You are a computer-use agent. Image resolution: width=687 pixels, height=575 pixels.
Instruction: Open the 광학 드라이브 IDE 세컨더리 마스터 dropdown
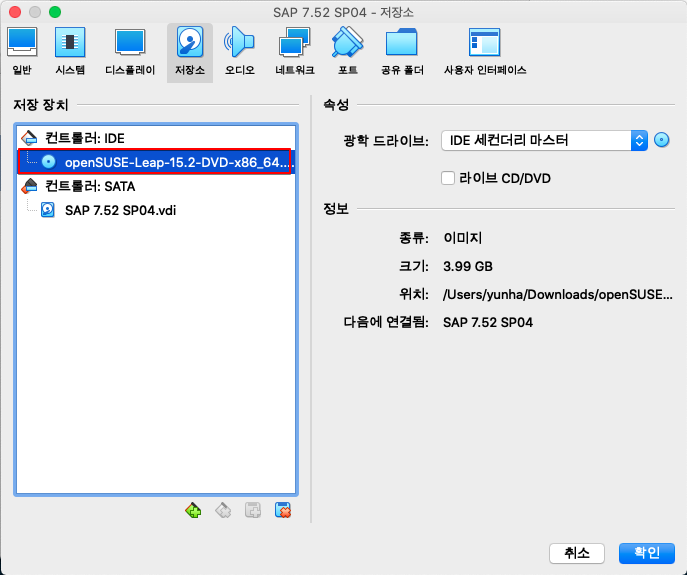click(x=544, y=140)
